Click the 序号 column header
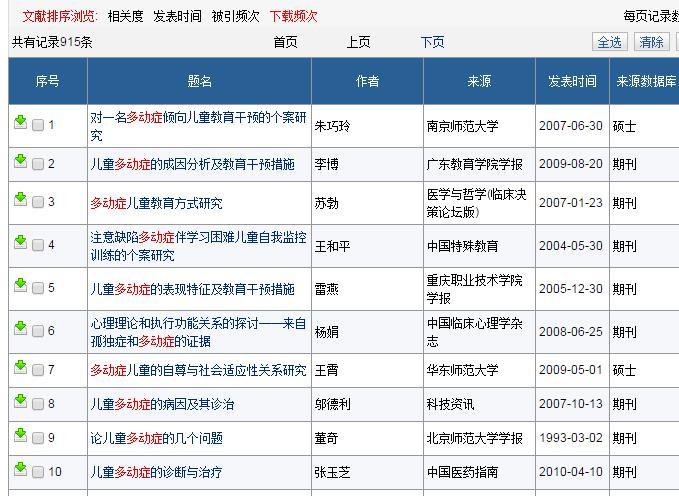This screenshot has width=679, height=496. pos(48,81)
